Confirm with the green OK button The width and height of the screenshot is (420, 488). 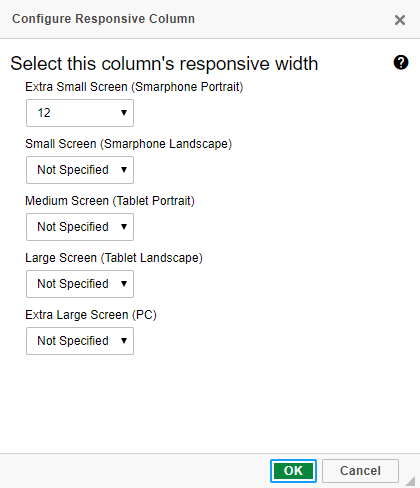pyautogui.click(x=293, y=471)
